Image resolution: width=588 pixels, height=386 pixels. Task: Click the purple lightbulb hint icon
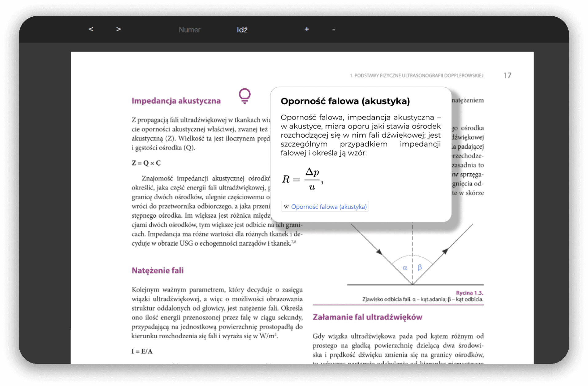point(245,96)
